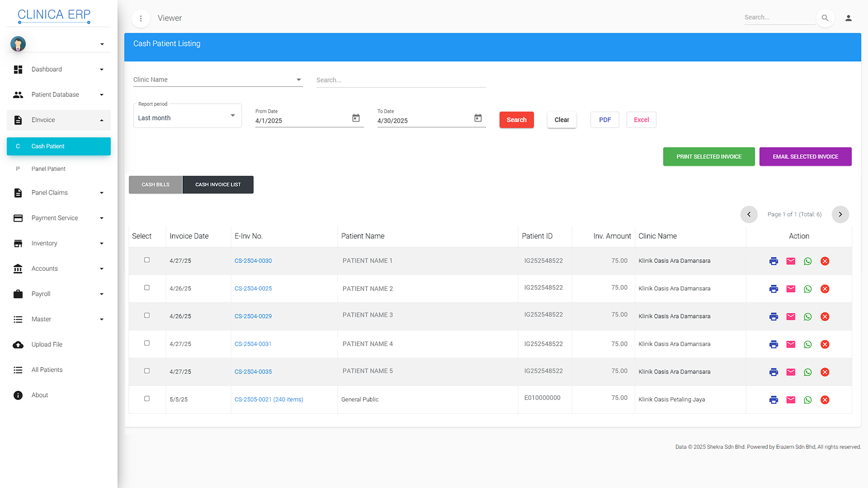This screenshot has width=868, height=488.
Task: Click the email icon for PATIENT NAME 2
Action: coord(791,289)
